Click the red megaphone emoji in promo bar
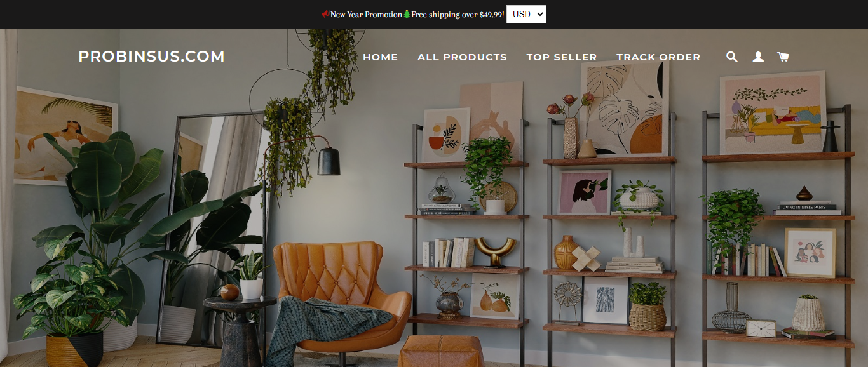This screenshot has height=367, width=868. coord(325,14)
